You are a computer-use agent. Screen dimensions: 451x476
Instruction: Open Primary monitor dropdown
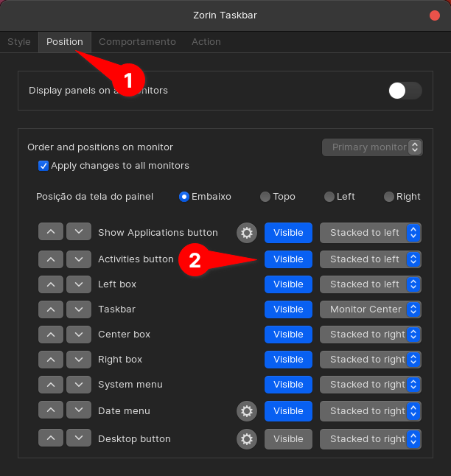click(372, 147)
